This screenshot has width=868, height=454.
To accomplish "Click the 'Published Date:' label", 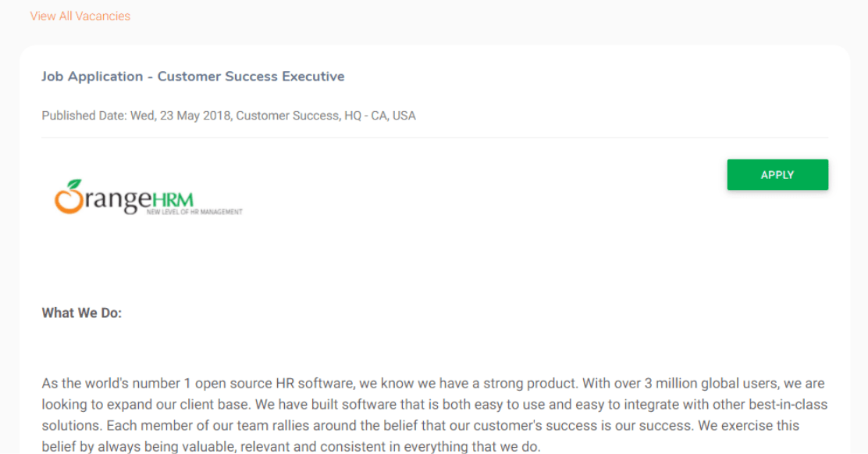I will 84,116.
